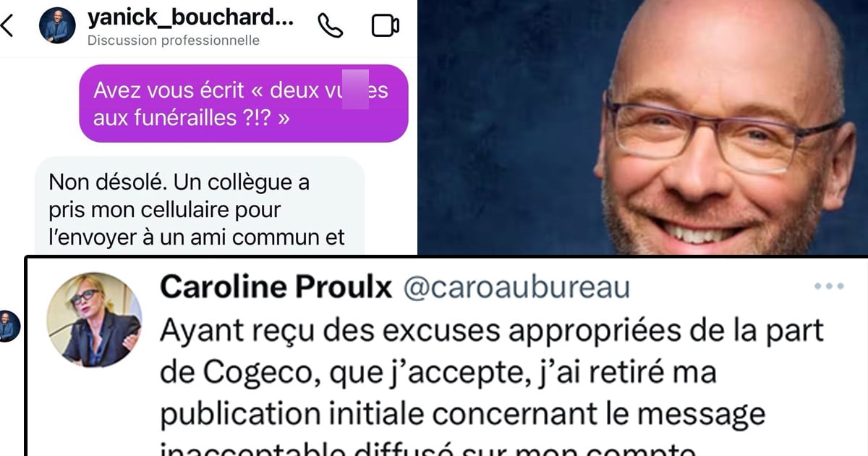This screenshot has width=868, height=456.
Task: Go back using the chevron arrow
Action: 7,26
